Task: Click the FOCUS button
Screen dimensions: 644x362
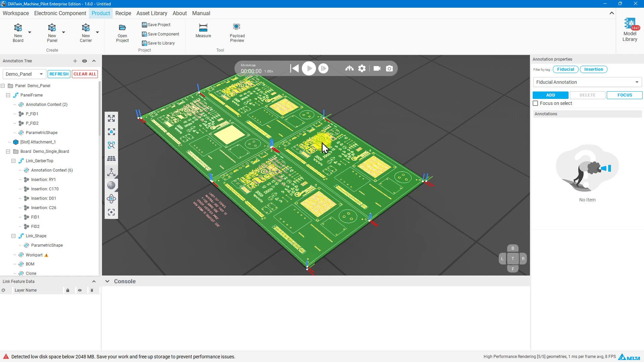Action: click(625, 95)
